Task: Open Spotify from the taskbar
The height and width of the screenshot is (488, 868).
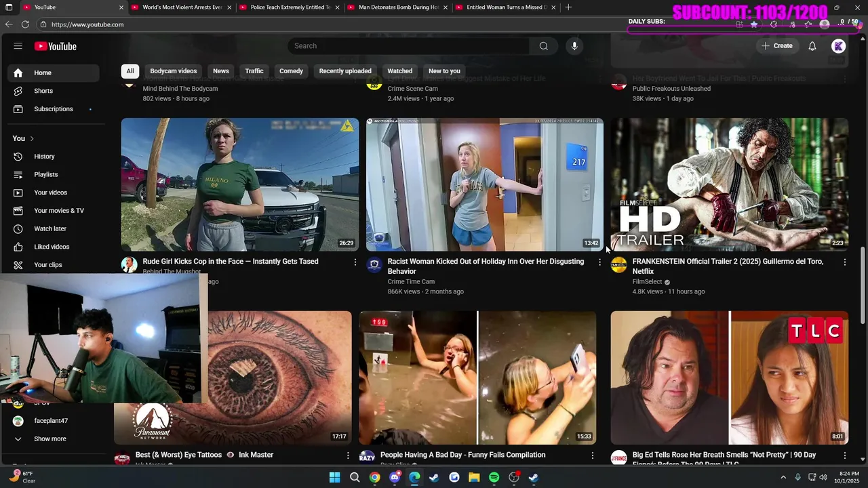Action: 494,477
